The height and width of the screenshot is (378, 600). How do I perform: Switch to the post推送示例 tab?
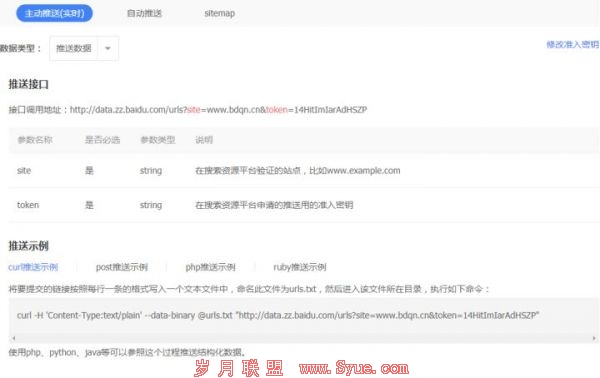point(122,267)
